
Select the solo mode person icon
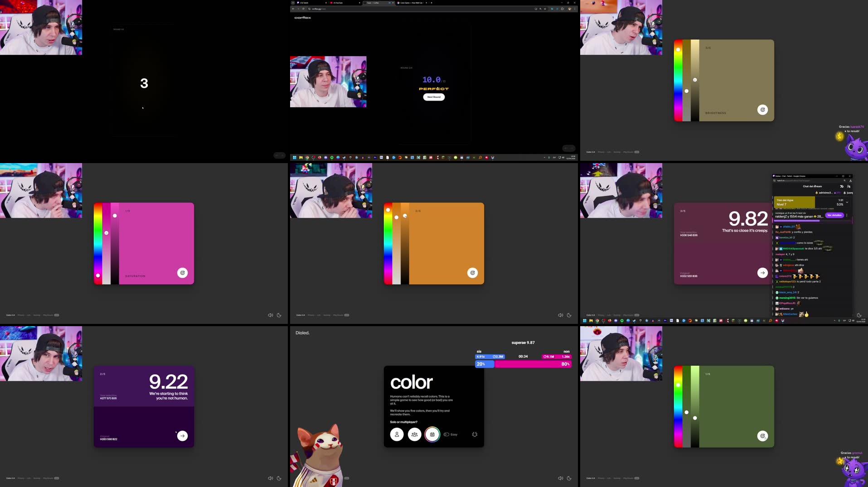(397, 434)
